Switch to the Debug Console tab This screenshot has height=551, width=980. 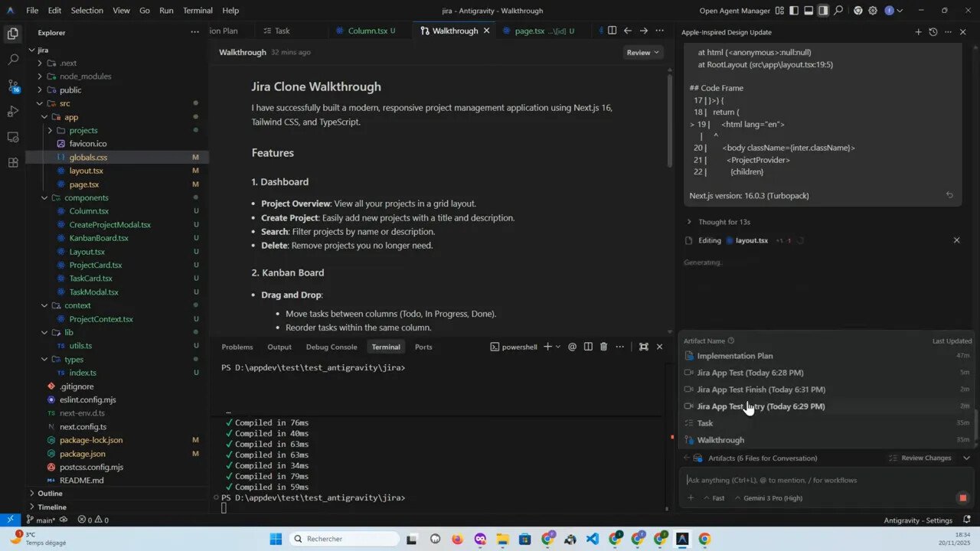(x=332, y=347)
